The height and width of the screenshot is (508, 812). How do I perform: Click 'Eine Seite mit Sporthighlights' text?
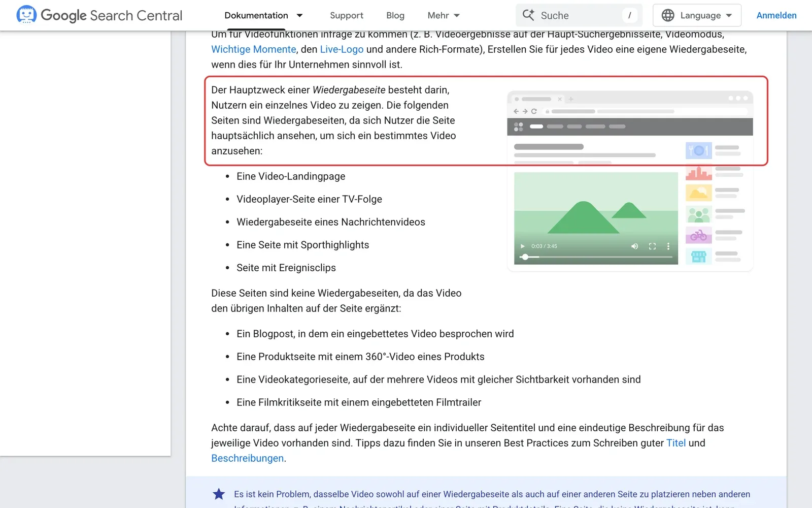303,245
